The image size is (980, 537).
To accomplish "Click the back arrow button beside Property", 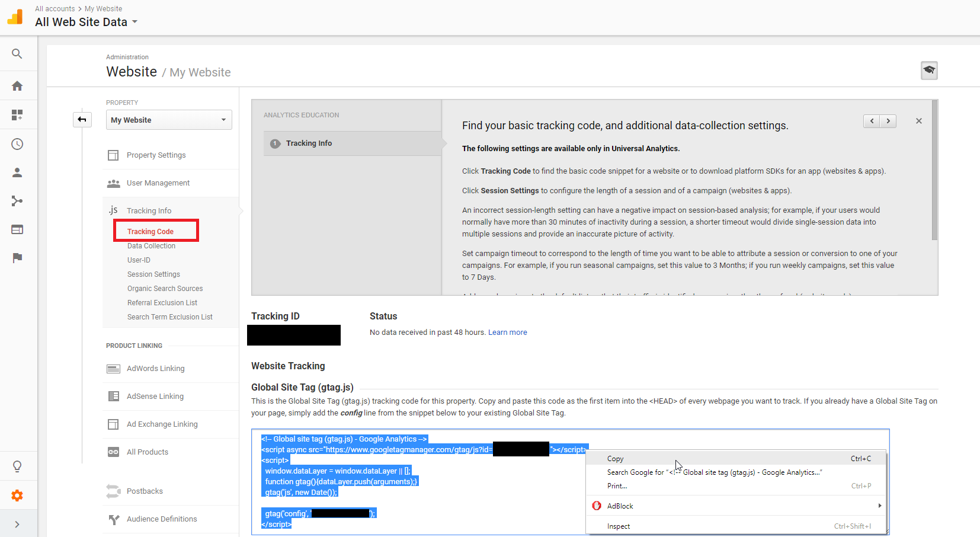I will pyautogui.click(x=82, y=120).
